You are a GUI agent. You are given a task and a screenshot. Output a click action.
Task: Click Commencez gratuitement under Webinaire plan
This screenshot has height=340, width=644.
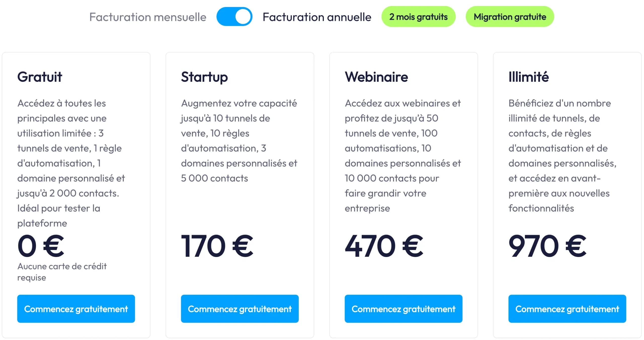click(404, 309)
